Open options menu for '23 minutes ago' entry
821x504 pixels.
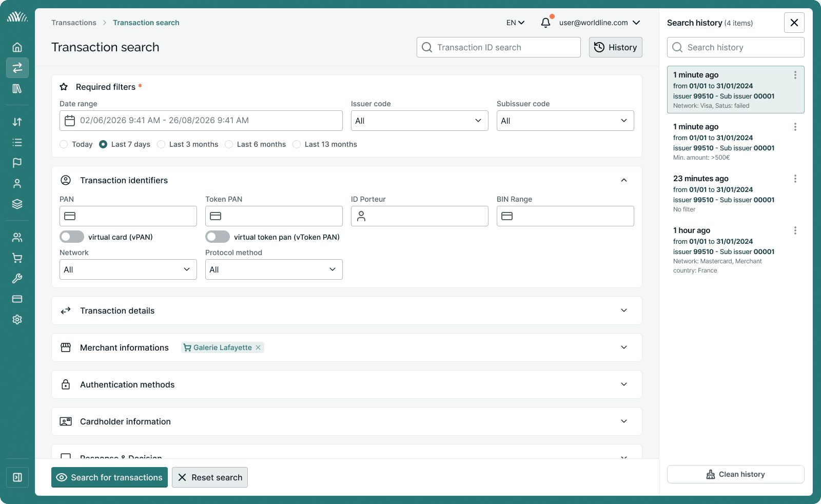(x=795, y=179)
